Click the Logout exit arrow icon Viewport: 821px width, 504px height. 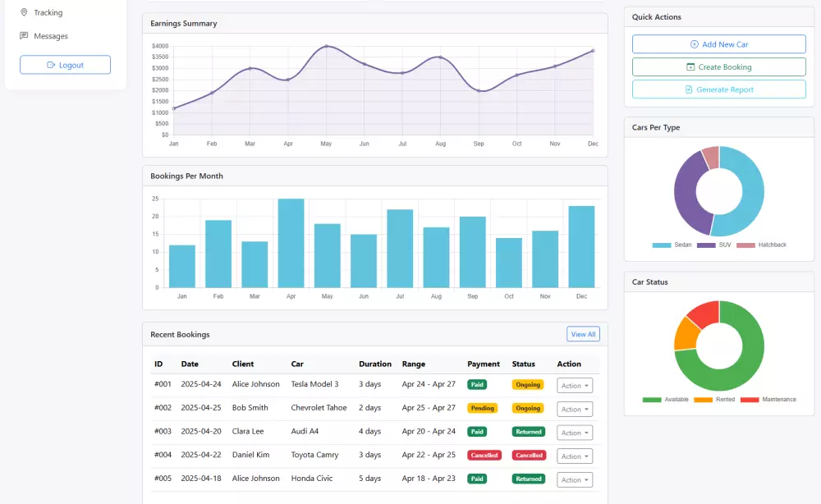51,65
